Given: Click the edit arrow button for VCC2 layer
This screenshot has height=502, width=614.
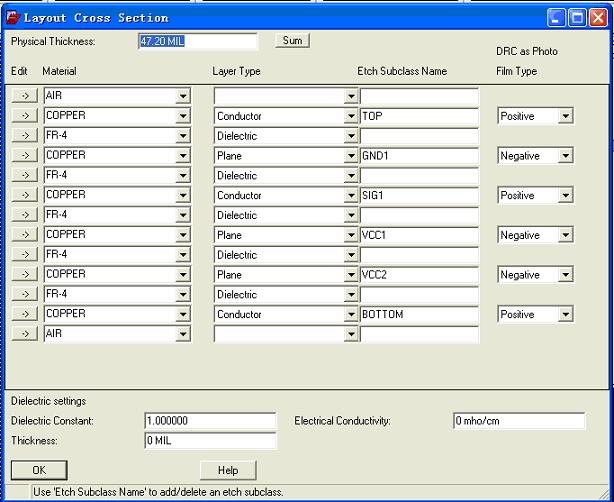Looking at the screenshot, I should click(x=25, y=274).
